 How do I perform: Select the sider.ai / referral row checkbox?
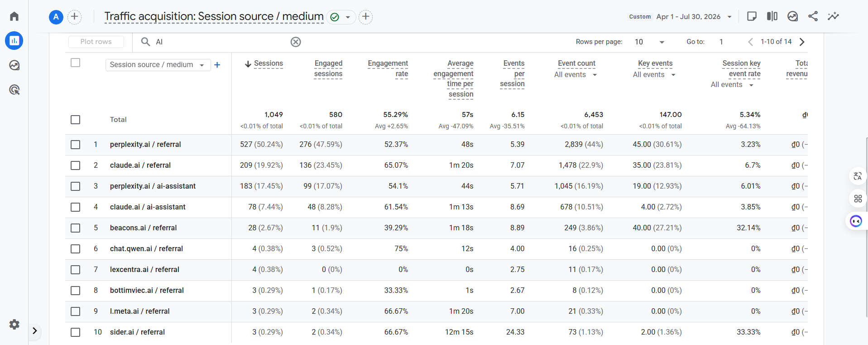click(76, 332)
